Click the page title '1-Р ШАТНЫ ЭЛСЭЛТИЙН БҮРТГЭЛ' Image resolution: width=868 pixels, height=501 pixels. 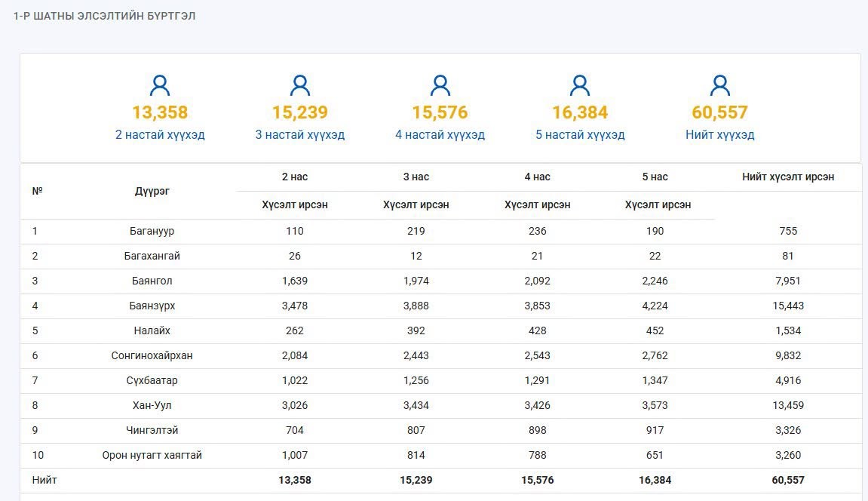(104, 16)
